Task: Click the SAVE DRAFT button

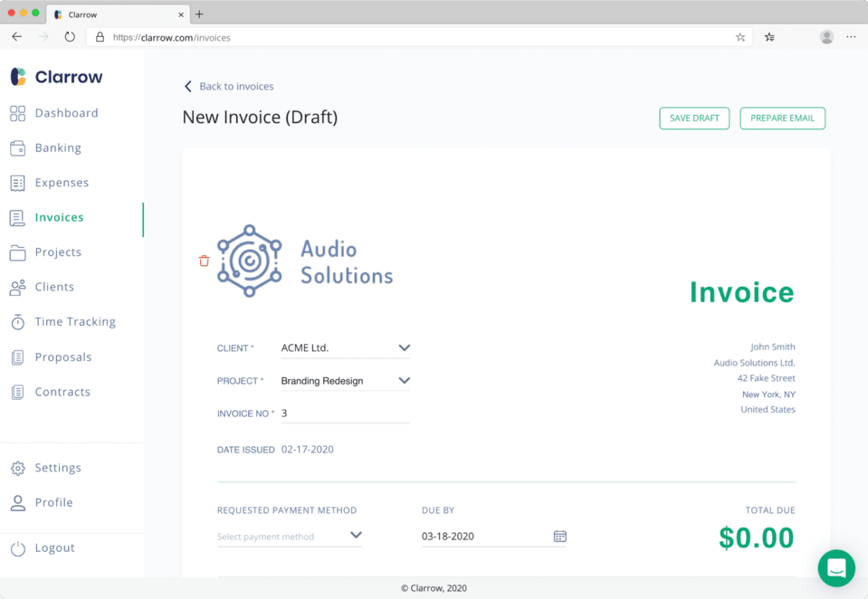Action: tap(693, 118)
